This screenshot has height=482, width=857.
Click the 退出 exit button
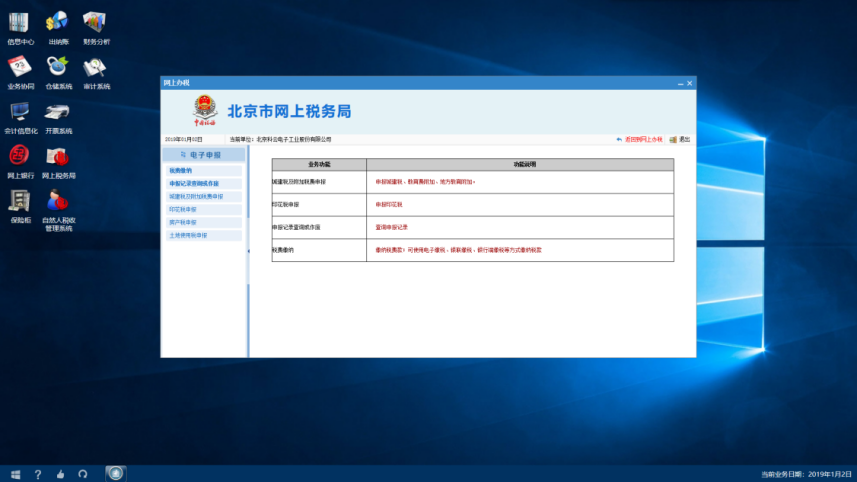(x=684, y=139)
